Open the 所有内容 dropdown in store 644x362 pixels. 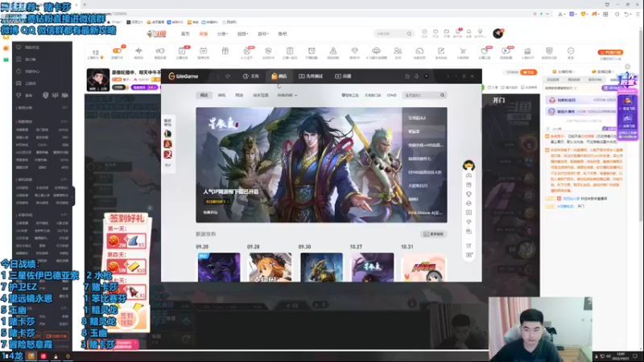click(x=287, y=95)
